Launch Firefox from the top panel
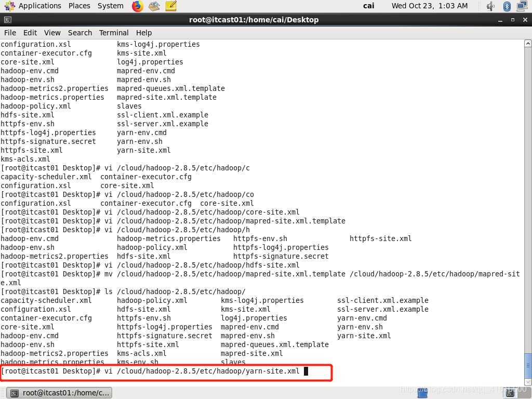532x399 pixels. pos(137,6)
